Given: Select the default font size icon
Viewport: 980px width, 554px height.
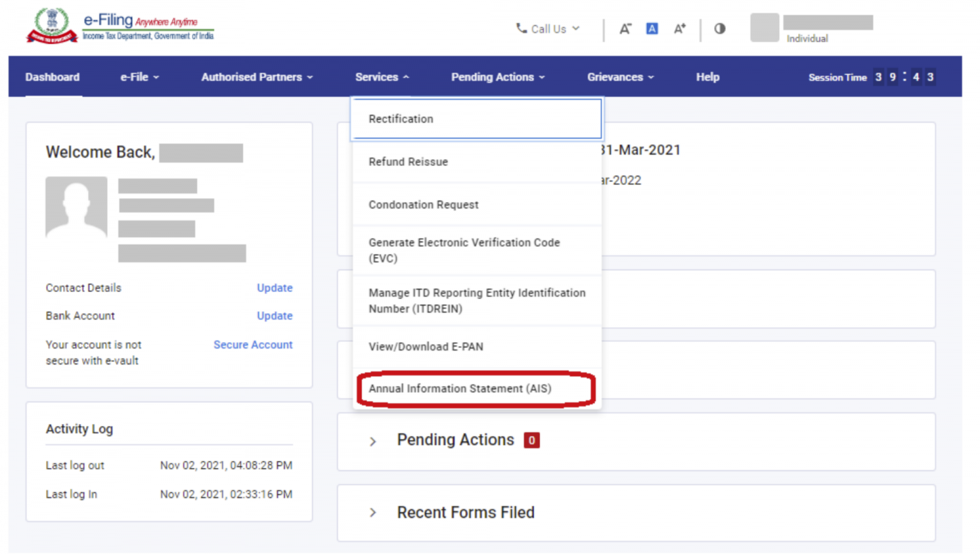Looking at the screenshot, I should [651, 29].
